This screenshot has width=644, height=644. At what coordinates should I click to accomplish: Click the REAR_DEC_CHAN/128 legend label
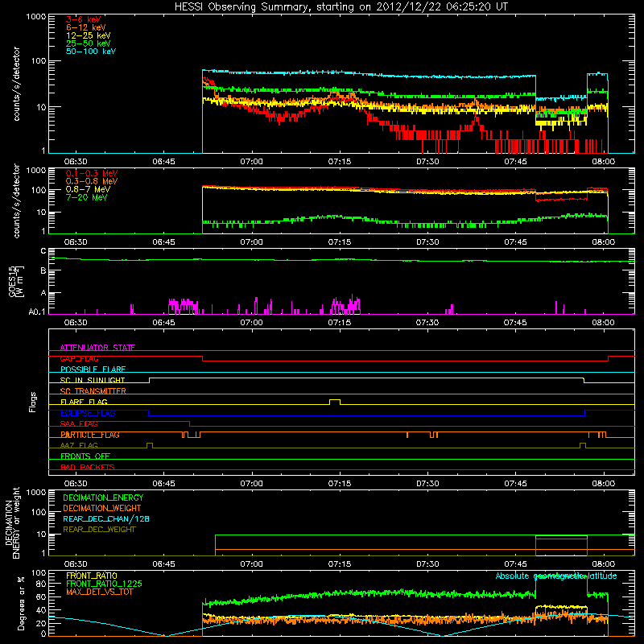[x=106, y=518]
